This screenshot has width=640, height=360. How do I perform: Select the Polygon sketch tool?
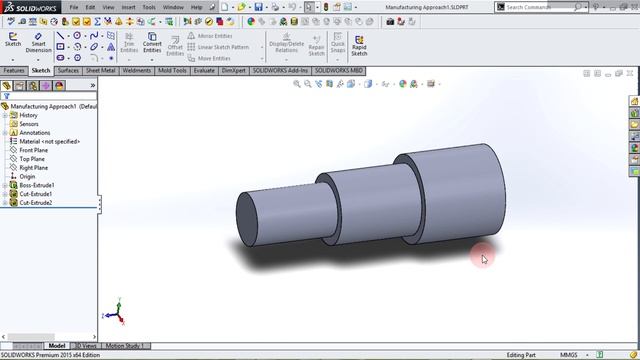pos(77,58)
